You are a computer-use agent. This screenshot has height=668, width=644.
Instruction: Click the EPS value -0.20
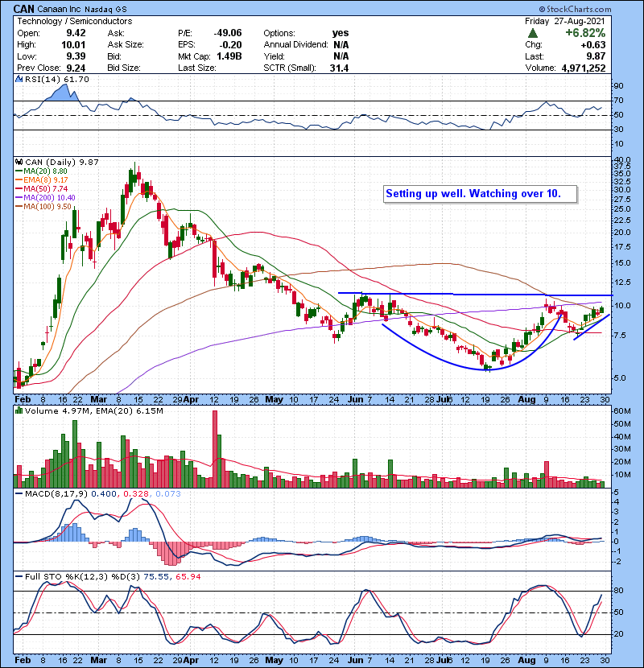230,45
